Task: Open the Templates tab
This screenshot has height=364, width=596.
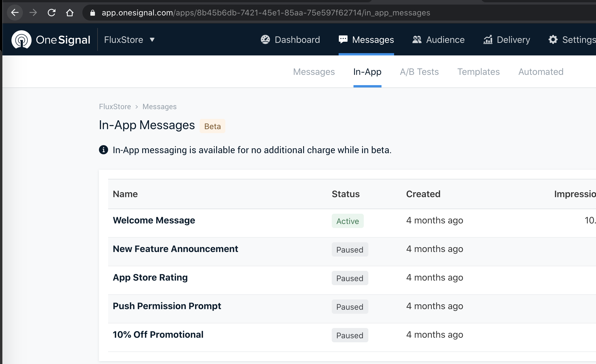Action: 479,72
